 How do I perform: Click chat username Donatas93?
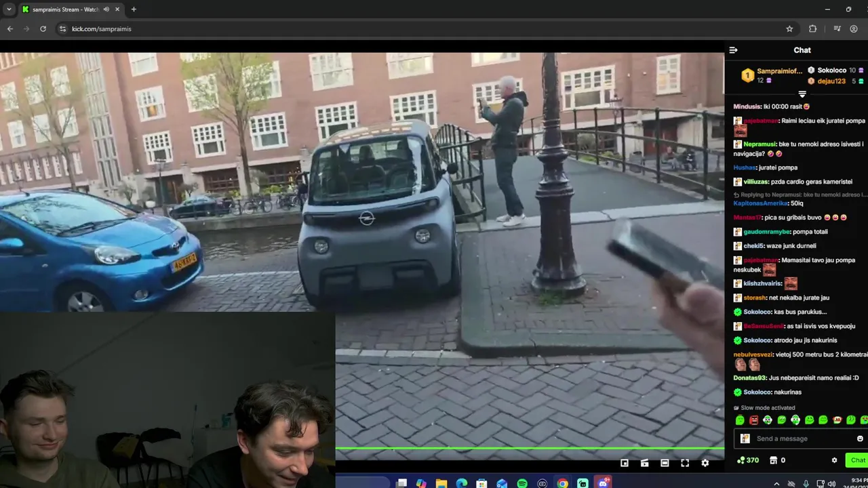[749, 378]
